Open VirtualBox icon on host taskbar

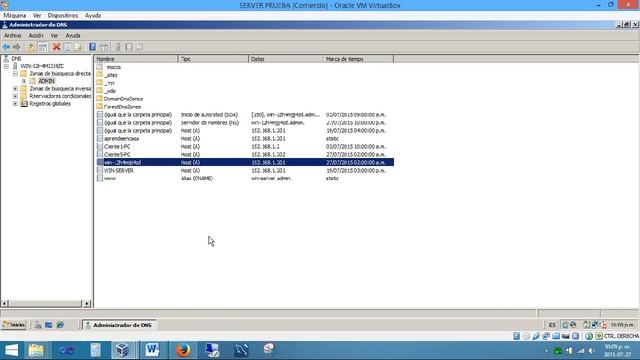pyautogui.click(x=122, y=350)
